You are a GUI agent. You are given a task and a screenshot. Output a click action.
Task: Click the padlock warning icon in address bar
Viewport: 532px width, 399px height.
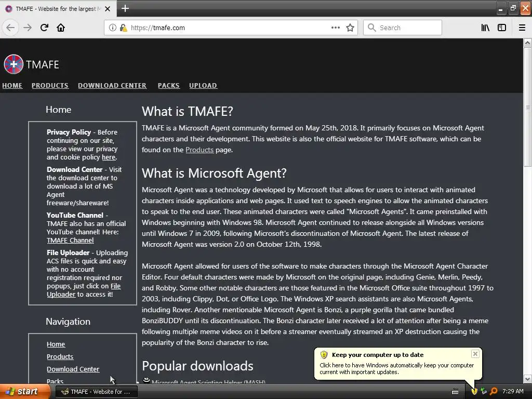pos(123,28)
